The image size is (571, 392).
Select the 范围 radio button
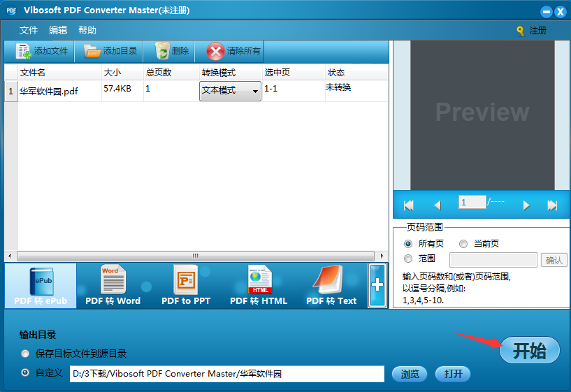pyautogui.click(x=408, y=259)
